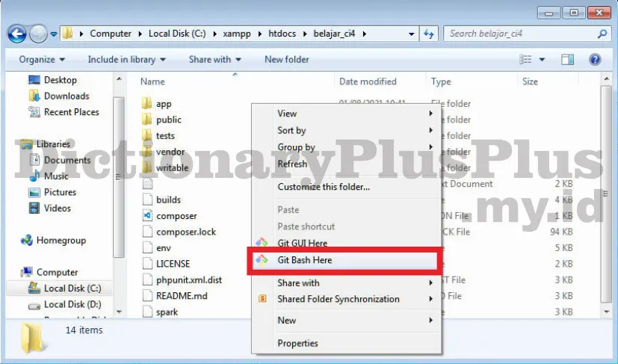
Task: Open the Shared Folder Synchronization submenu
Action: coord(346,299)
